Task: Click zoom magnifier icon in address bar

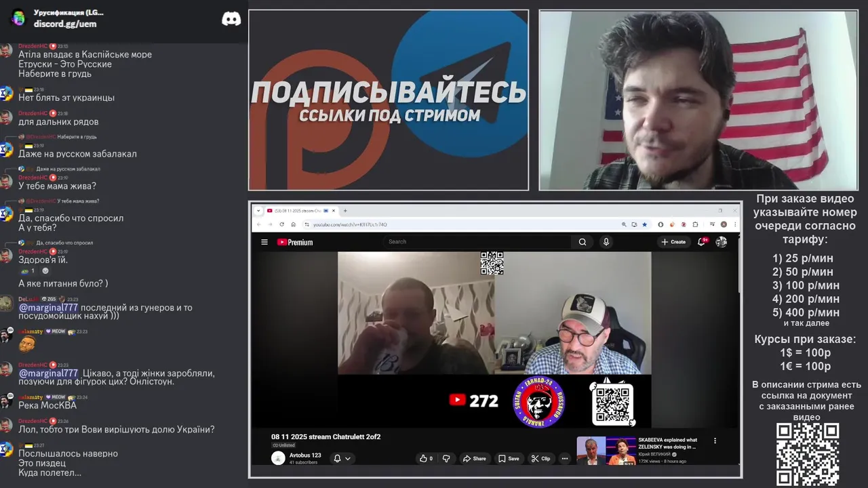Action: click(624, 224)
